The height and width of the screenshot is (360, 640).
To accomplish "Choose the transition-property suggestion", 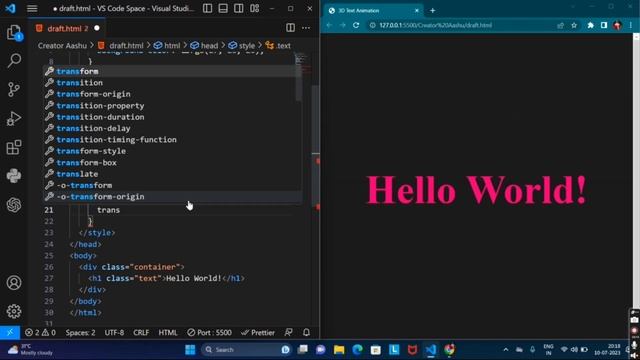I will click(x=173, y=106).
